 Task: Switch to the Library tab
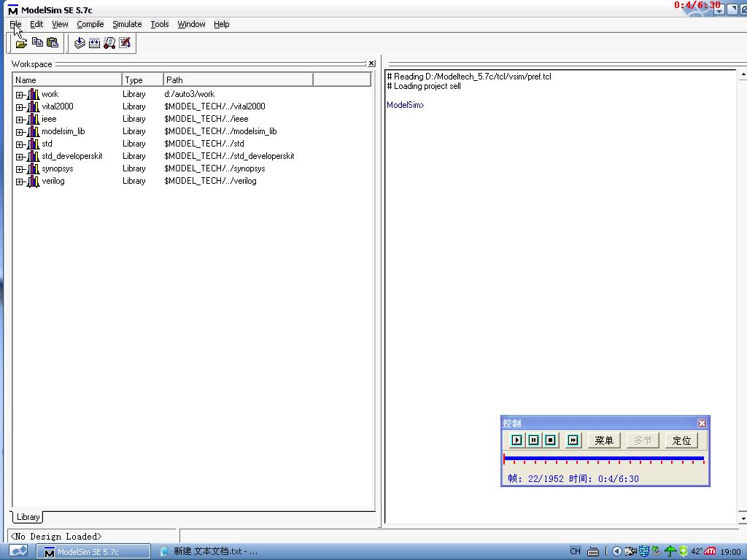click(28, 517)
